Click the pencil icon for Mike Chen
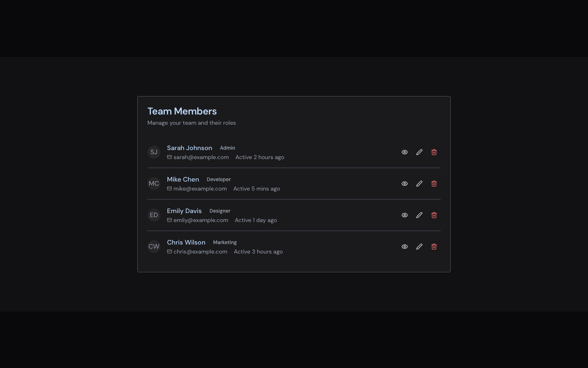This screenshot has height=368, width=588. pos(419,184)
